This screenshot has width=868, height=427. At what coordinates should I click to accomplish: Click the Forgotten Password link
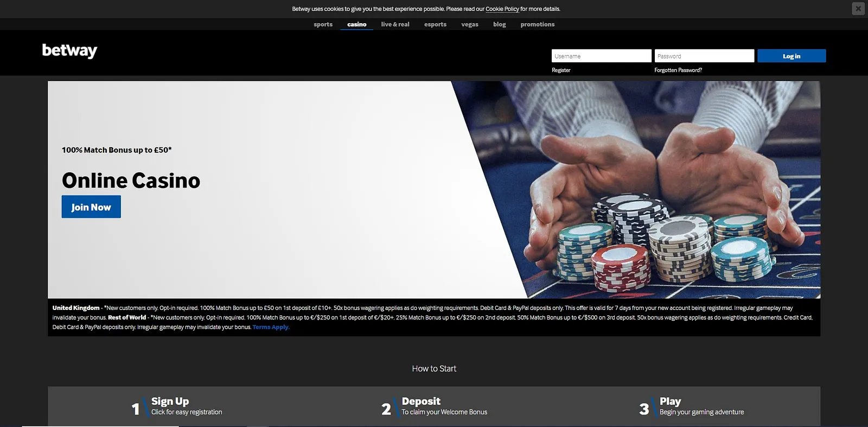pyautogui.click(x=678, y=70)
